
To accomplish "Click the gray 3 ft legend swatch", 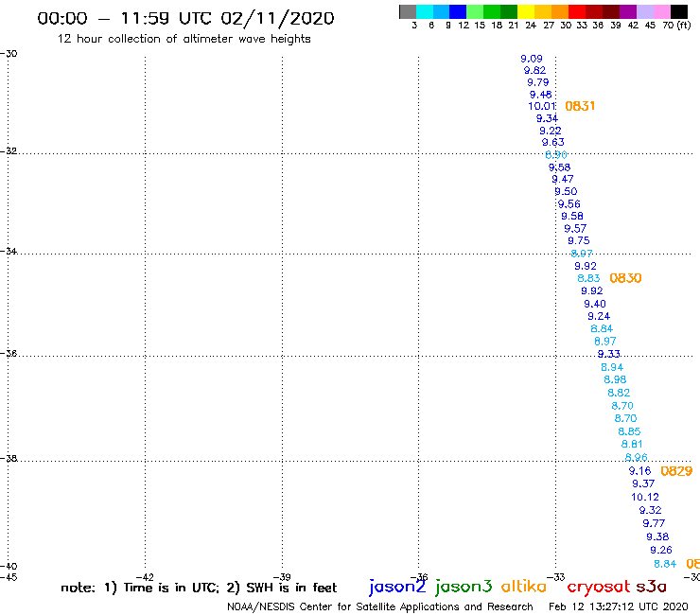I will tap(408, 11).
